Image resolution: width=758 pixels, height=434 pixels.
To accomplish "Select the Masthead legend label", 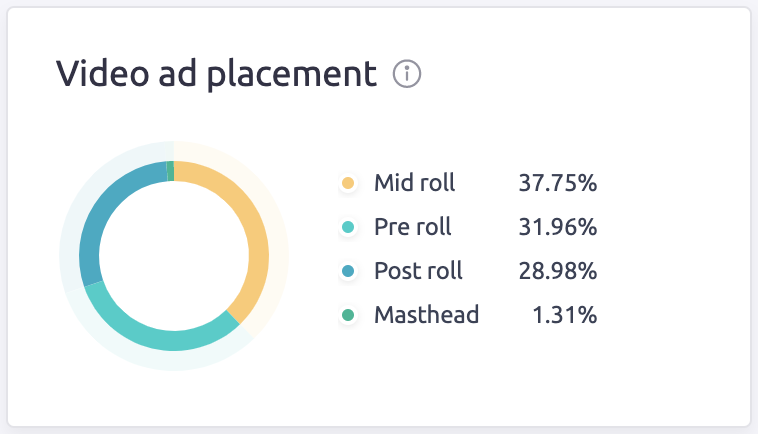I will pyautogui.click(x=426, y=316).
